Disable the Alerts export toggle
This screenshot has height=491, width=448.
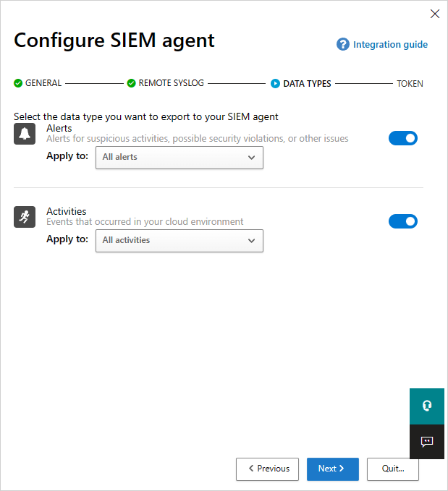403,138
